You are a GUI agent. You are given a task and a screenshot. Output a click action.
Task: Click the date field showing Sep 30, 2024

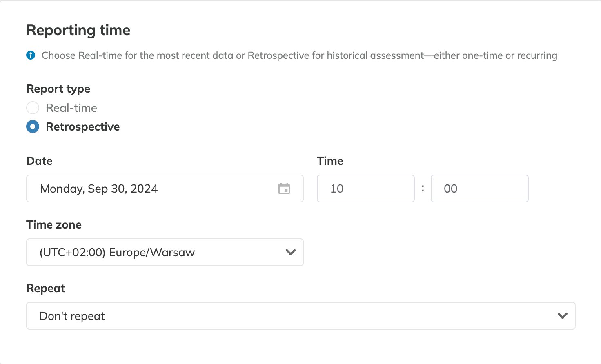tap(165, 189)
